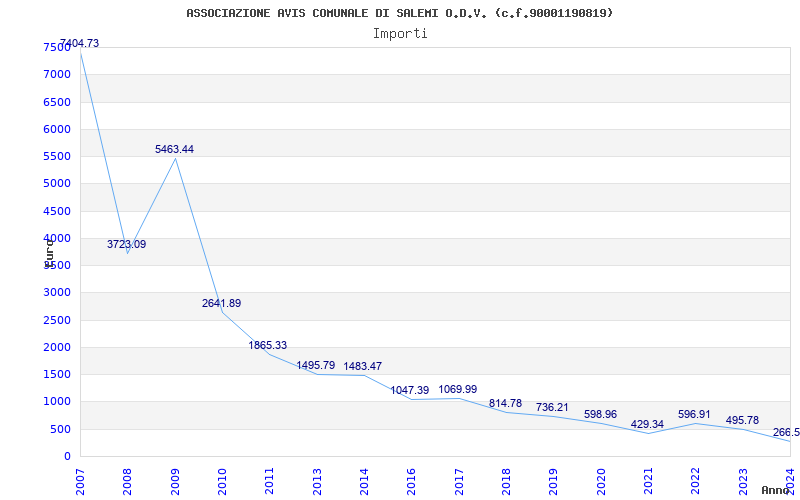
Task: Click the 2021 x-axis year label
Action: click(x=647, y=481)
